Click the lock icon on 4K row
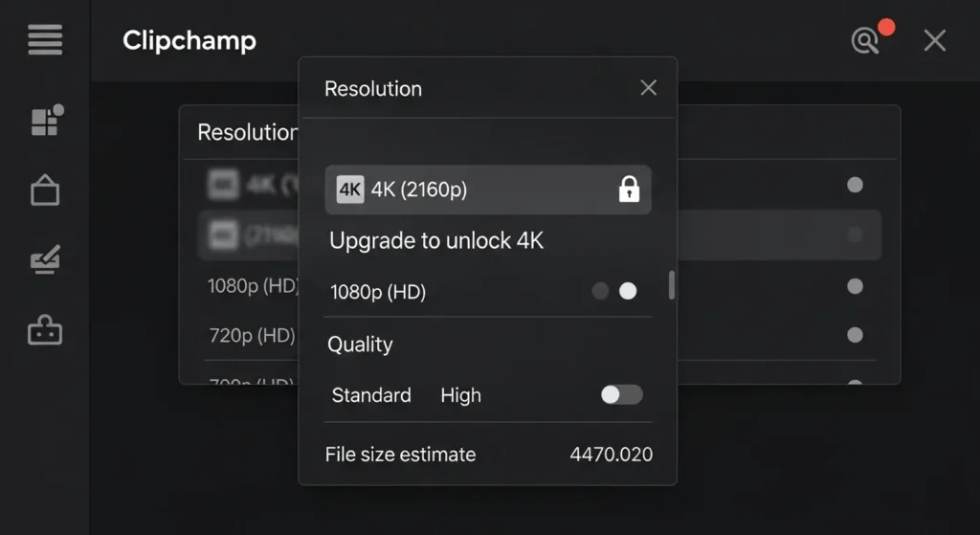Image resolution: width=980 pixels, height=535 pixels. point(629,189)
